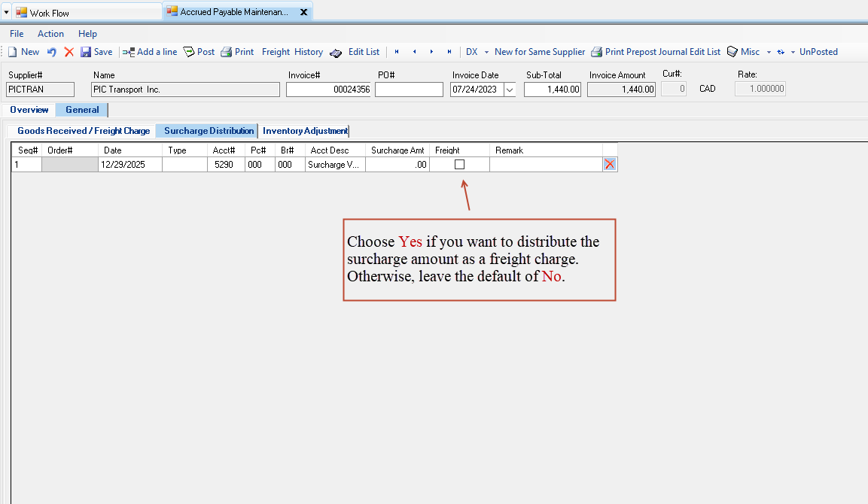Screen dimensions: 868x504
Task: Go to the first record
Action: pos(397,52)
